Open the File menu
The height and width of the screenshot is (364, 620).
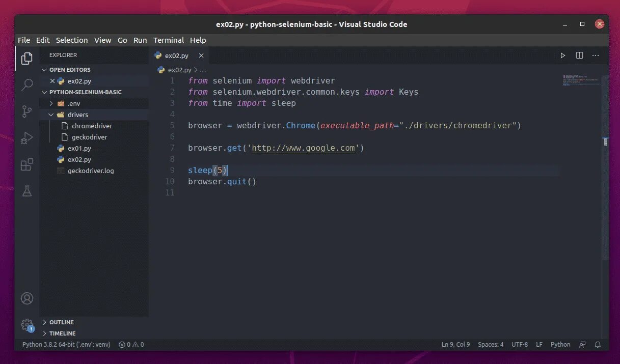tap(24, 40)
